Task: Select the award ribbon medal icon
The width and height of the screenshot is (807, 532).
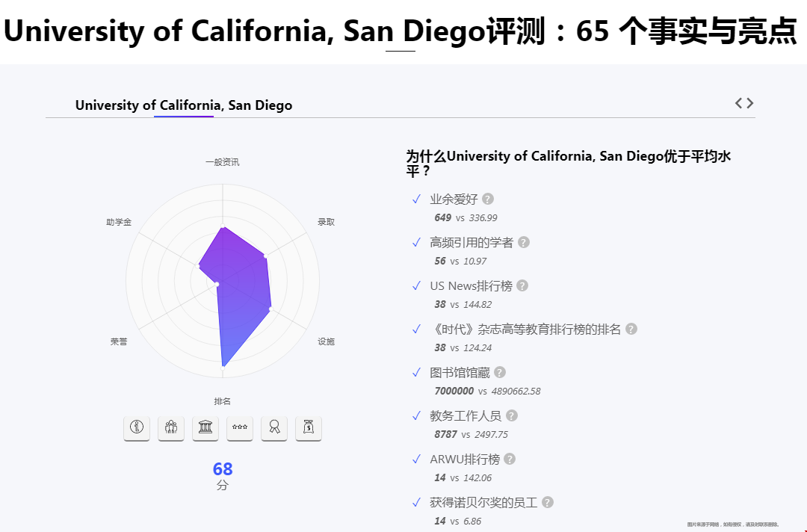Action: point(273,428)
